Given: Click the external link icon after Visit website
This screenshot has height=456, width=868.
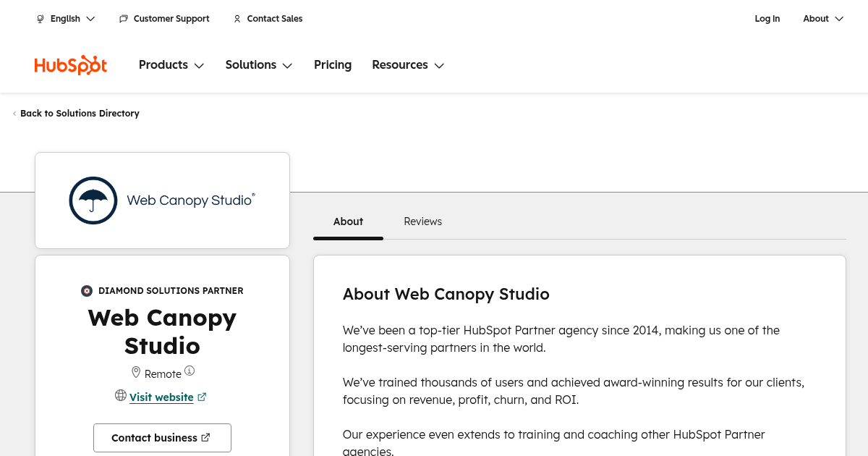Looking at the screenshot, I should 202,397.
